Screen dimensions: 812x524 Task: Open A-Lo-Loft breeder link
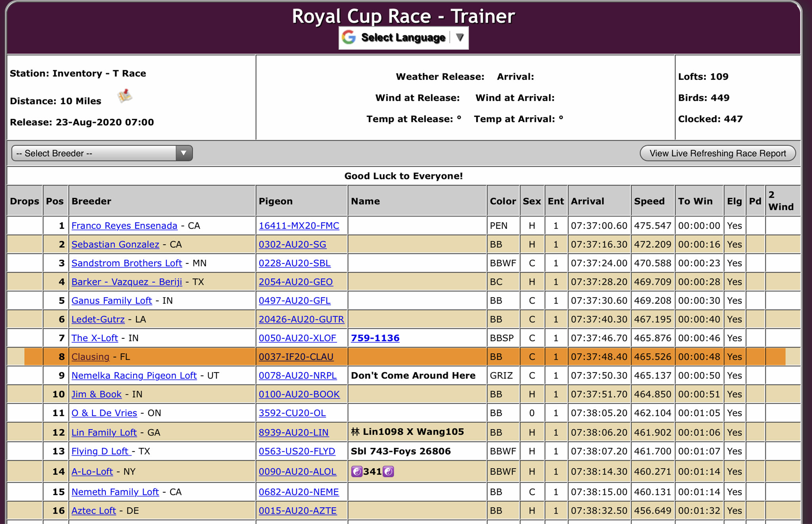tap(92, 471)
